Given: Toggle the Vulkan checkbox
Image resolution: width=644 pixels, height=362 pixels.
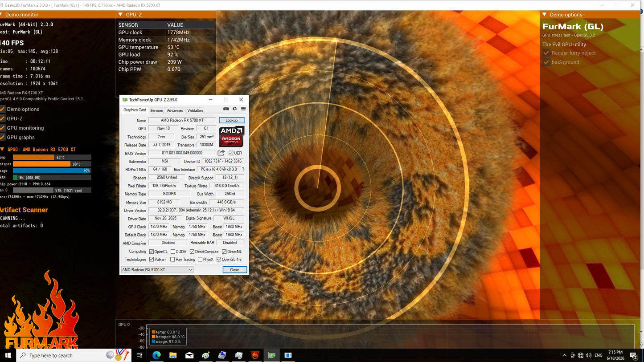Looking at the screenshot, I should (x=152, y=260).
